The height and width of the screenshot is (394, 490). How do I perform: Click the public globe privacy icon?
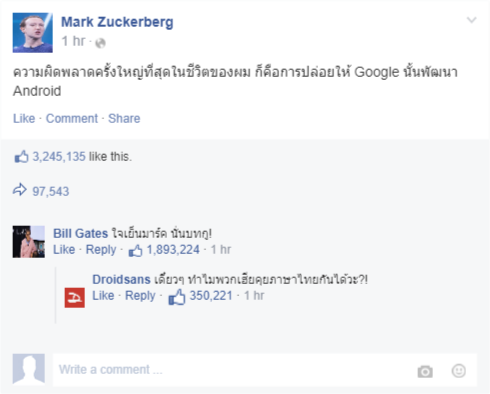coord(100,43)
